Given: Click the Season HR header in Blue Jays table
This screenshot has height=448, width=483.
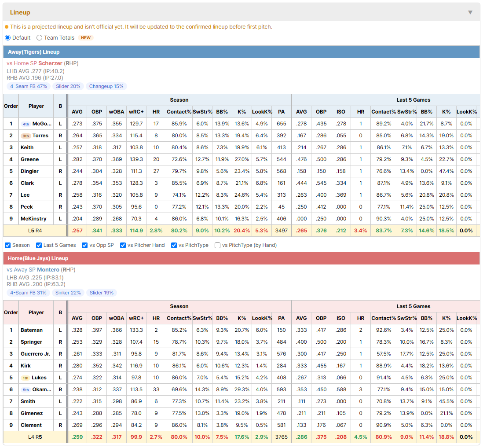Looking at the screenshot, I should [156, 318].
